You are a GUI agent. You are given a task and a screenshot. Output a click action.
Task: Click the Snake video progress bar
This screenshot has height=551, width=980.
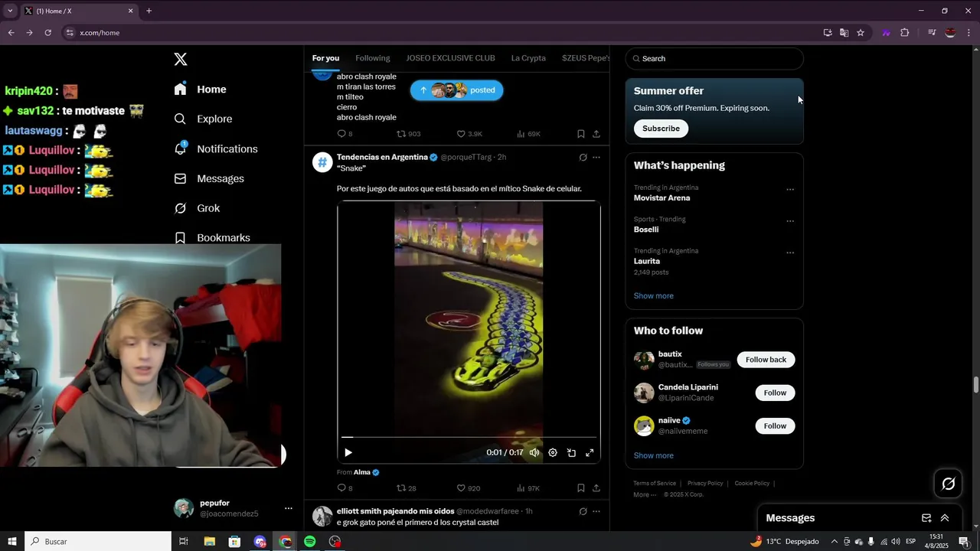(469, 437)
